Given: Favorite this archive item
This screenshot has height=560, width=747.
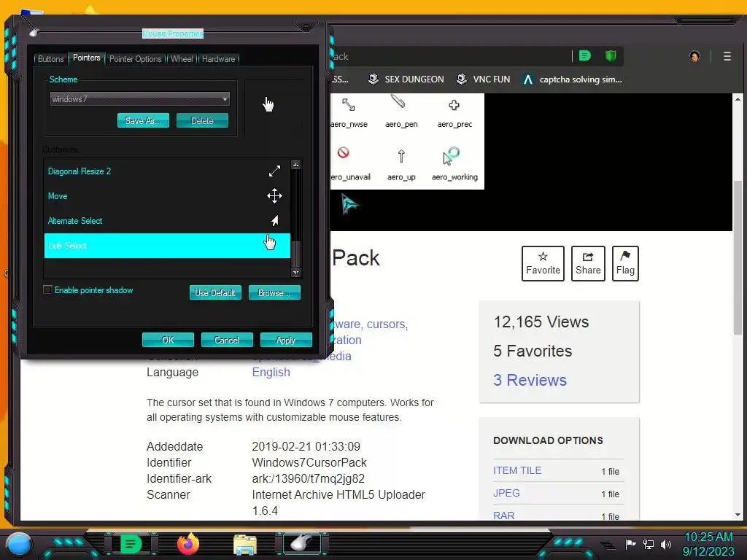Looking at the screenshot, I should tap(543, 263).
